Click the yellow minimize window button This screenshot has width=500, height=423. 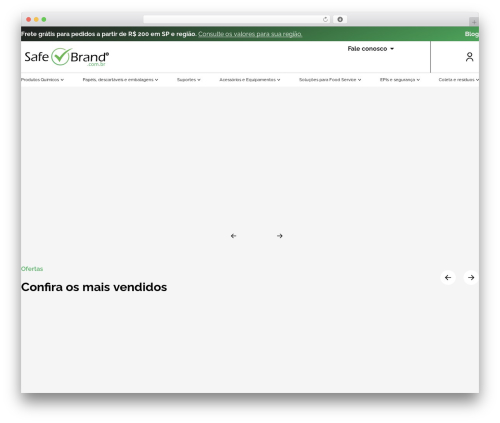tap(36, 19)
